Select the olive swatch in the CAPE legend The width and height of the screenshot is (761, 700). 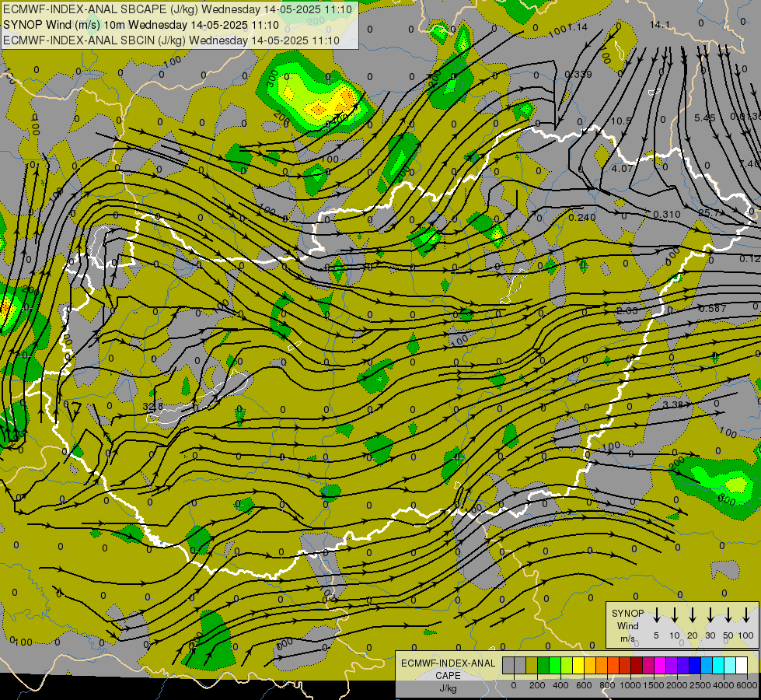pyautogui.click(x=532, y=665)
